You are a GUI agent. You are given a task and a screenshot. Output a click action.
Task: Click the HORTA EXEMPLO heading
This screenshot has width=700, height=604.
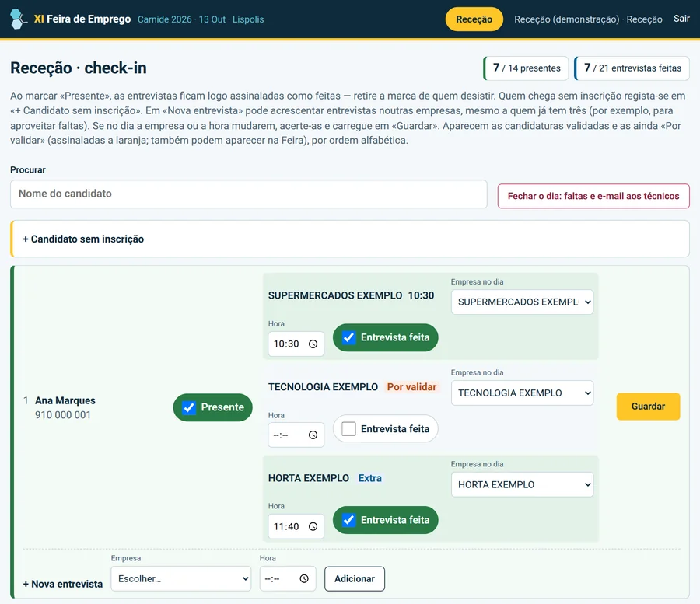click(x=309, y=478)
